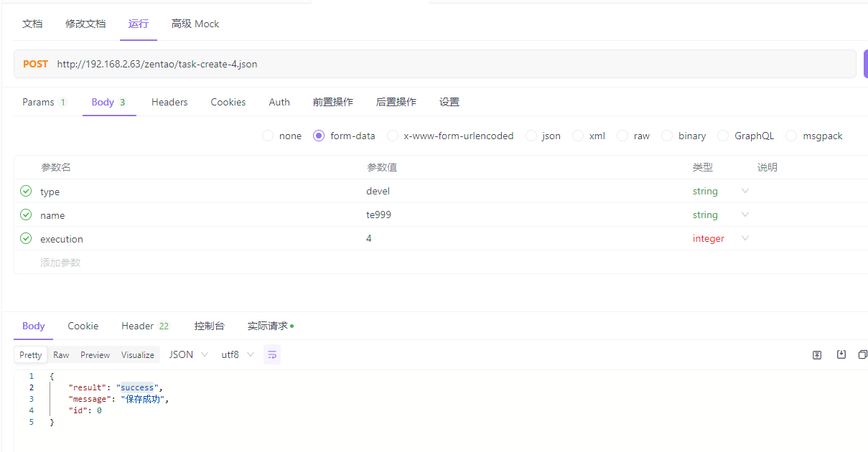Viewport: 868px width, 452px height.
Task: Click the save response icon
Action: (841, 354)
